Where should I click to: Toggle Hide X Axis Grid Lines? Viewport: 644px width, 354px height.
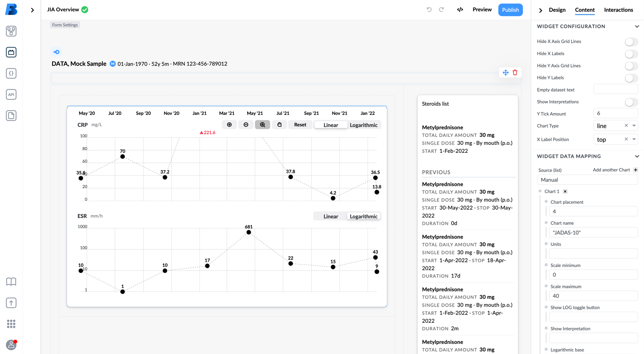(632, 41)
